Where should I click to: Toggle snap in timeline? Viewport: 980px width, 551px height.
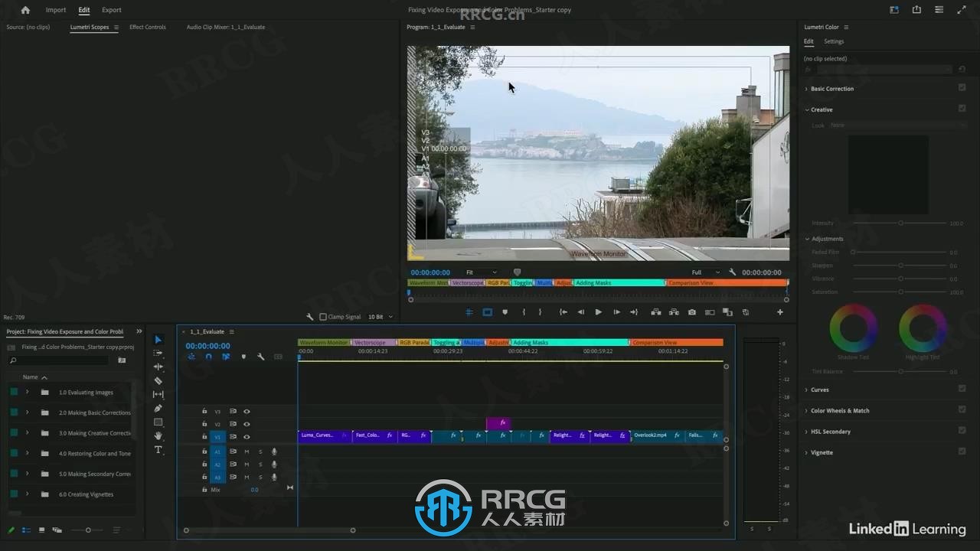tap(208, 357)
